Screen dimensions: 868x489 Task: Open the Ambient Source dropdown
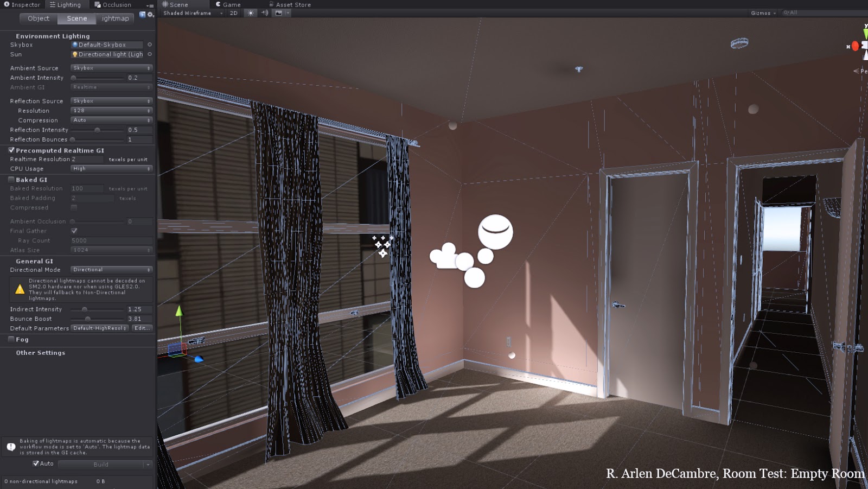[x=111, y=68]
